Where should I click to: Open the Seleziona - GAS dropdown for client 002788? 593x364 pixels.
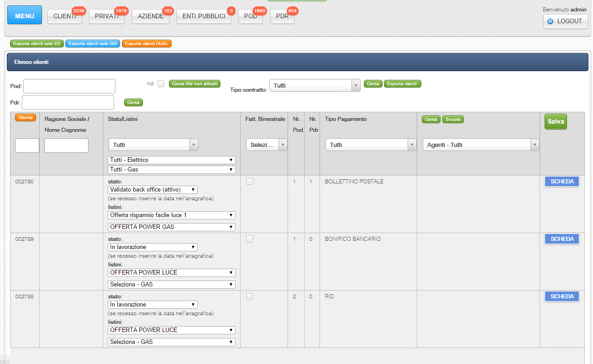click(172, 342)
